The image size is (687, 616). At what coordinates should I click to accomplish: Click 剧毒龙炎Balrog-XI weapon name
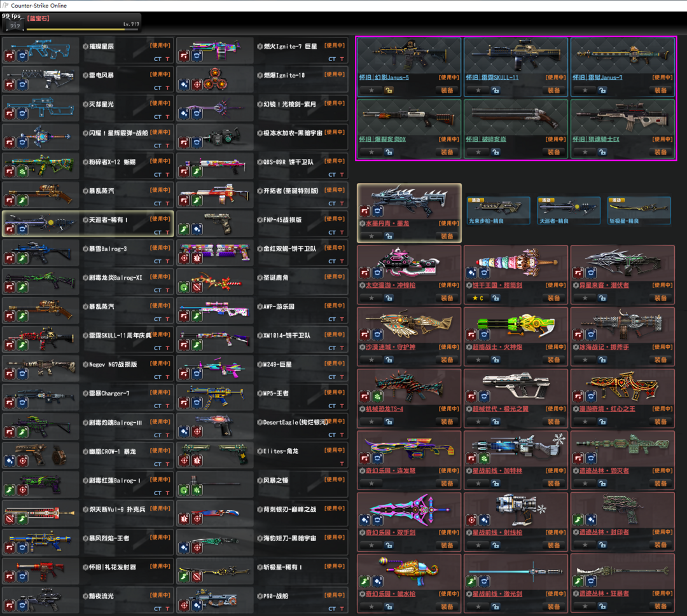point(115,278)
